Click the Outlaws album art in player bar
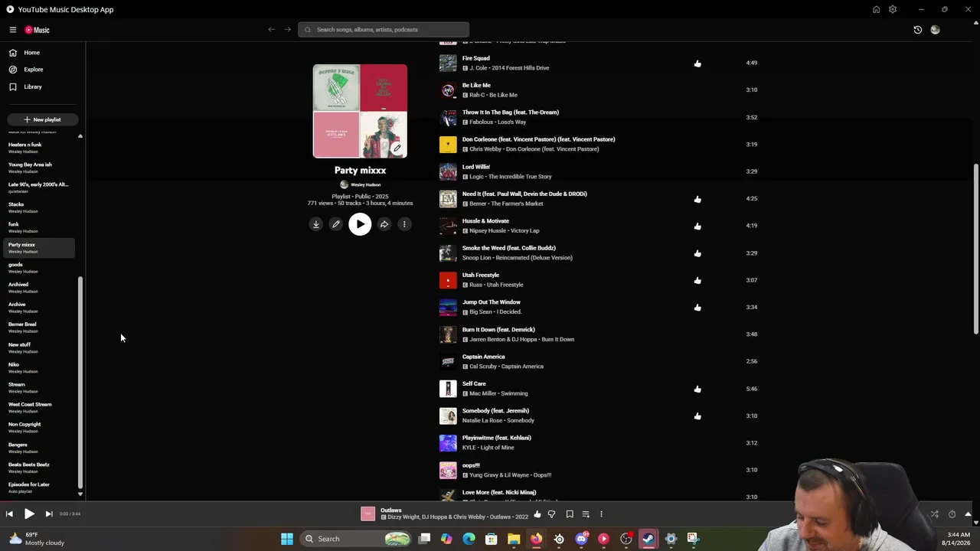Image resolution: width=980 pixels, height=551 pixels. (x=368, y=514)
